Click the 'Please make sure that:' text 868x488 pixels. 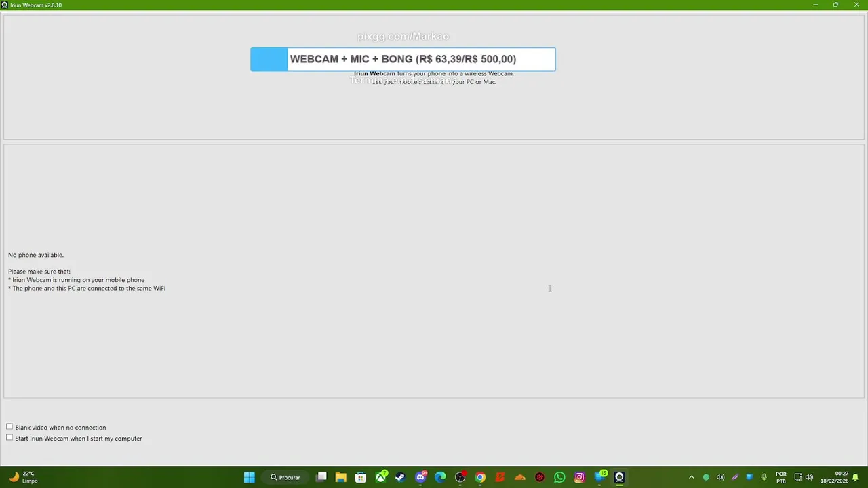point(39,272)
